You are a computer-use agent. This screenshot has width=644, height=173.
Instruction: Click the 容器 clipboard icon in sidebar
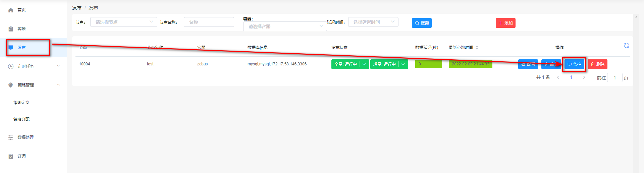point(11,29)
